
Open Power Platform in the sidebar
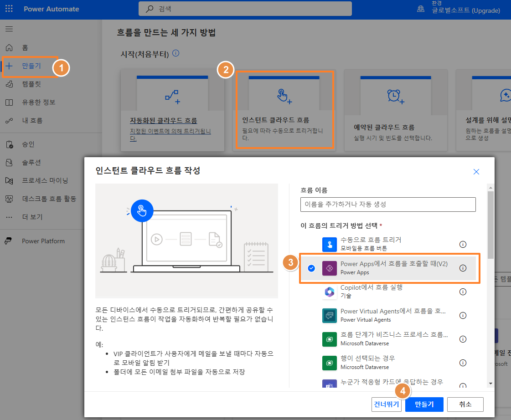point(43,241)
